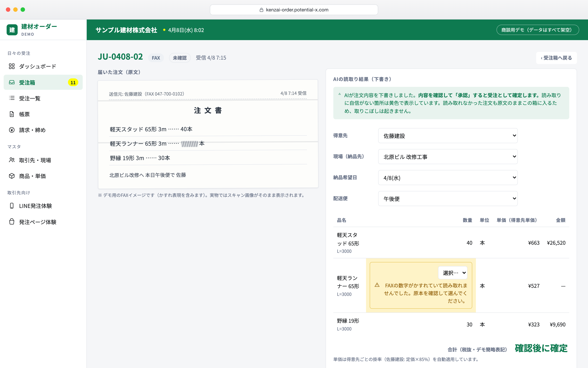Viewport: 588px width, 368px height.
Task: Click the small triangle icon in AI notice
Action: pyautogui.click(x=339, y=94)
